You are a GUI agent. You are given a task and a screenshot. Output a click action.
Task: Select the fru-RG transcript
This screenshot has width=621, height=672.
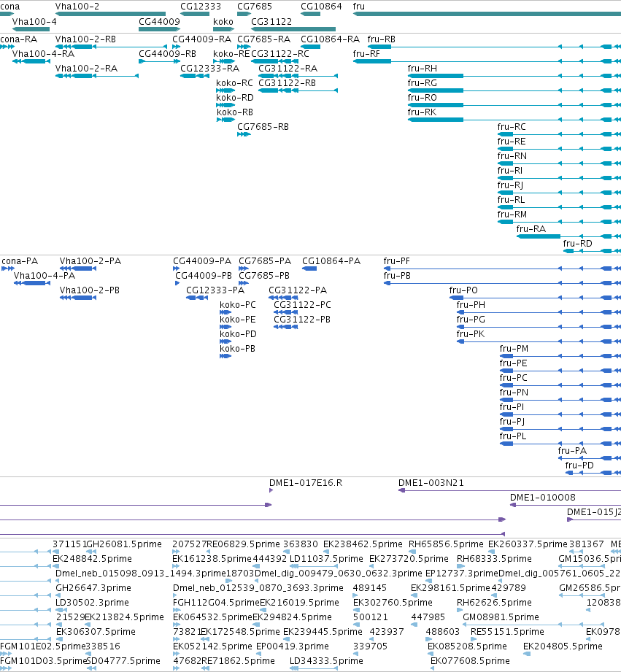[x=514, y=90]
